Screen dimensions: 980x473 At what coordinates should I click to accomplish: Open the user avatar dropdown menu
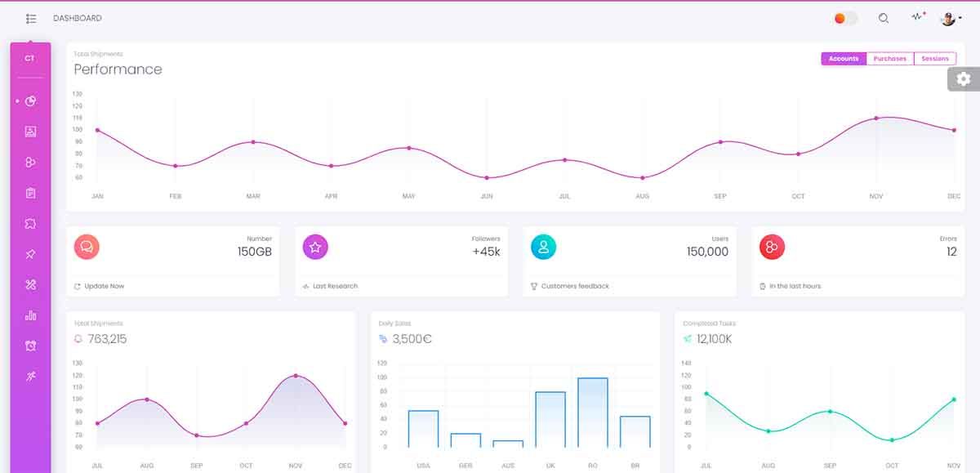(x=951, y=18)
